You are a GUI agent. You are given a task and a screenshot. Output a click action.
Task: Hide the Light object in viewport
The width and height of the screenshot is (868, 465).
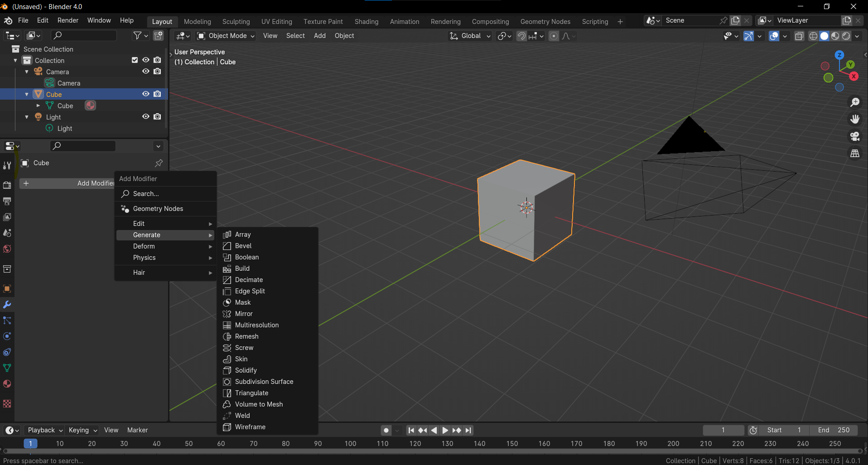146,117
